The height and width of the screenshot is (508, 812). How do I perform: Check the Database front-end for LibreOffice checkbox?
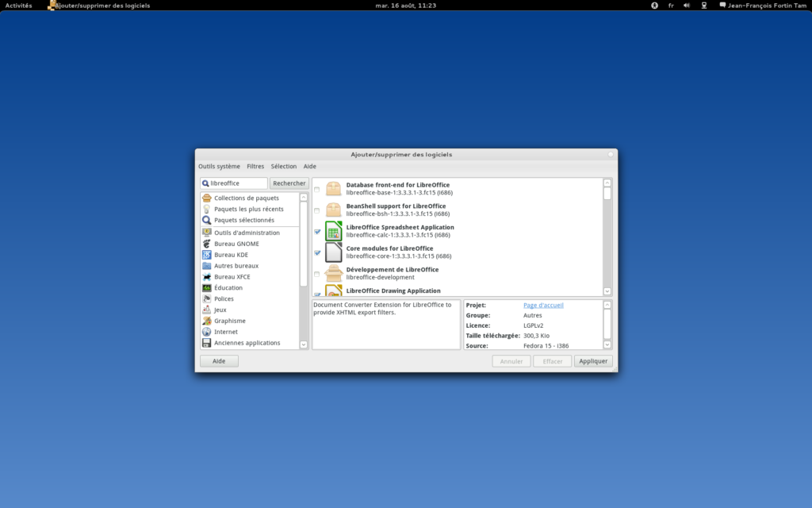click(x=317, y=189)
